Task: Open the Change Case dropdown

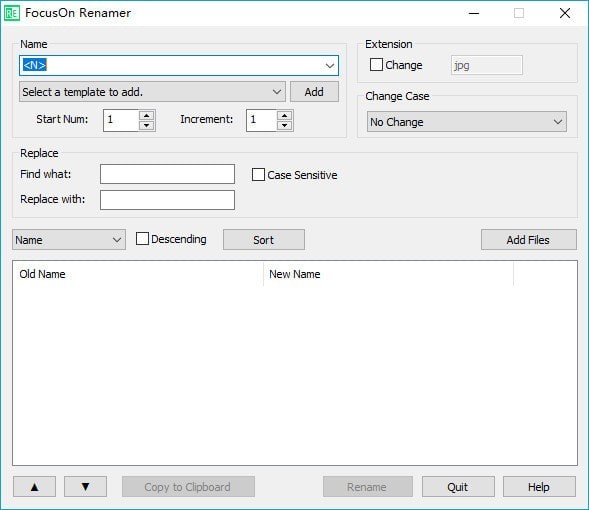Action: [467, 122]
